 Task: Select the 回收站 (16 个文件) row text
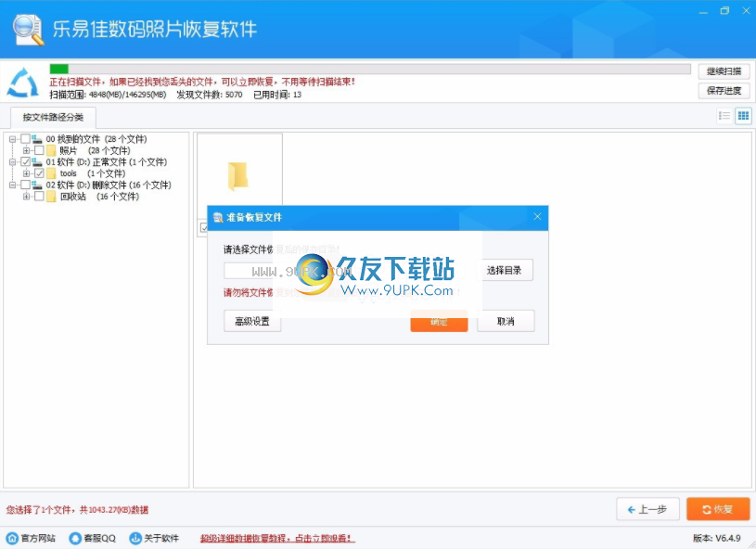pyautogui.click(x=100, y=197)
